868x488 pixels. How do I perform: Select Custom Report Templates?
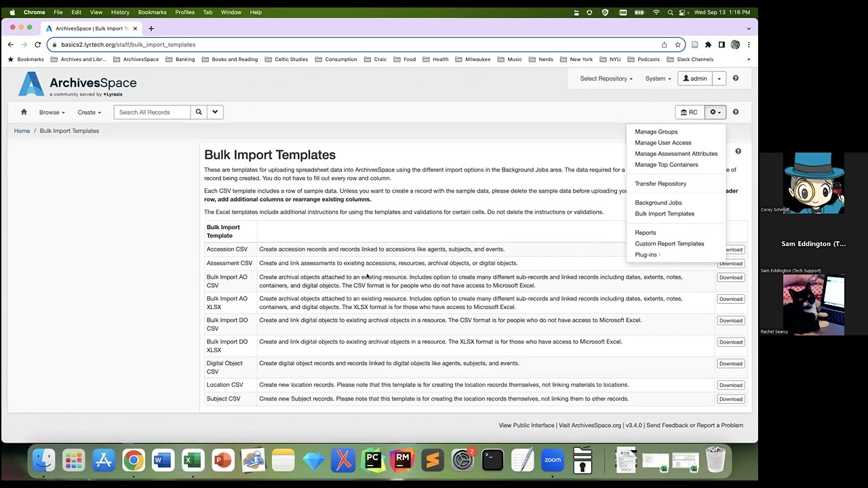[669, 243]
